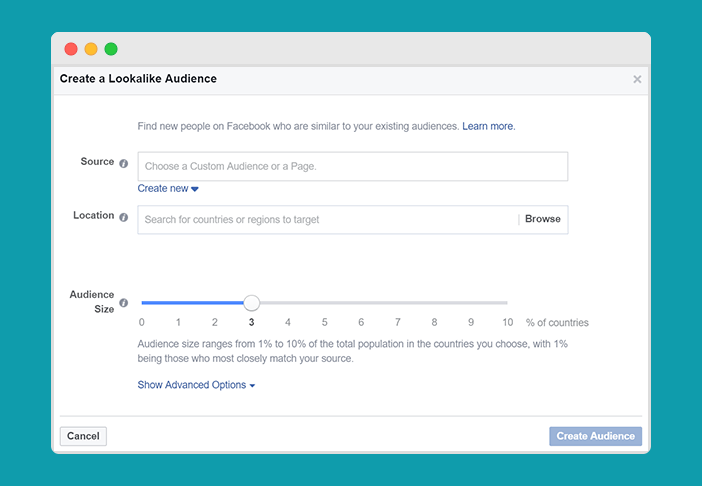
Task: Open the Create new dropdown
Action: click(168, 188)
